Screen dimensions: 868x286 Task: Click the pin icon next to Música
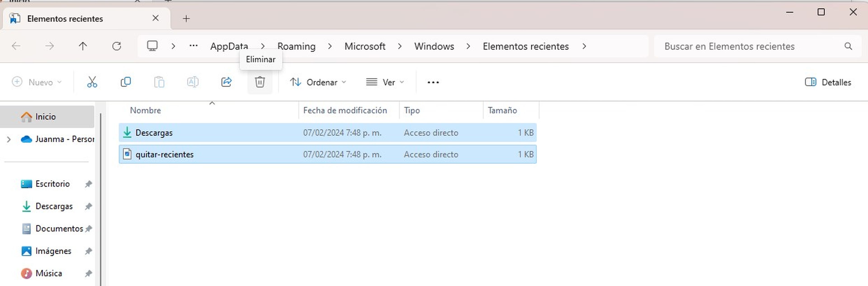[88, 273]
